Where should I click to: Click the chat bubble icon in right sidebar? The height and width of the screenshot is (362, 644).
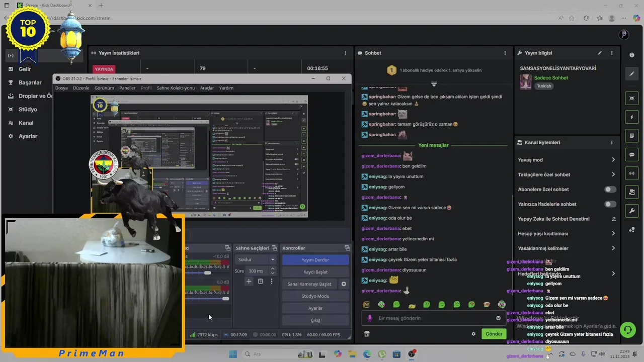632,154
